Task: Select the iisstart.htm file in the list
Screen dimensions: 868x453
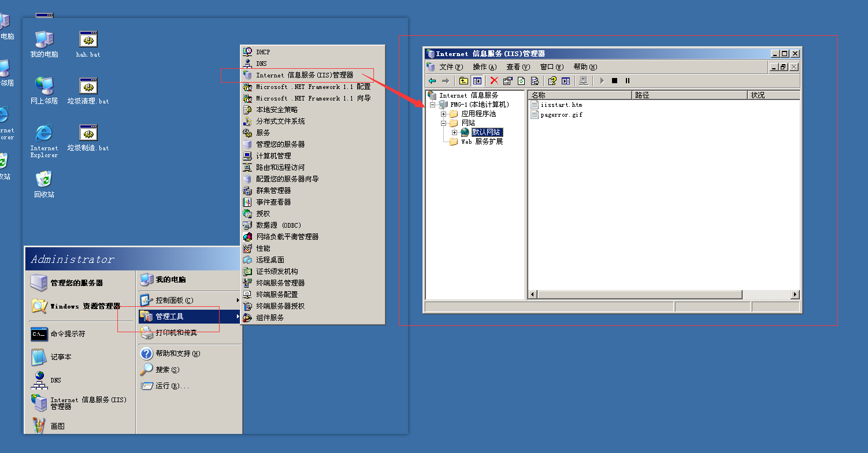Action: tap(557, 105)
